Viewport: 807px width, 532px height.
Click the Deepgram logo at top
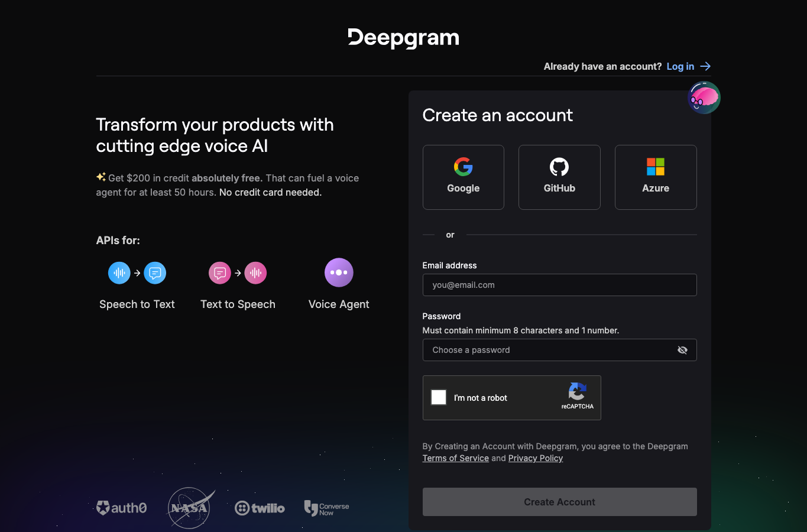403,38
